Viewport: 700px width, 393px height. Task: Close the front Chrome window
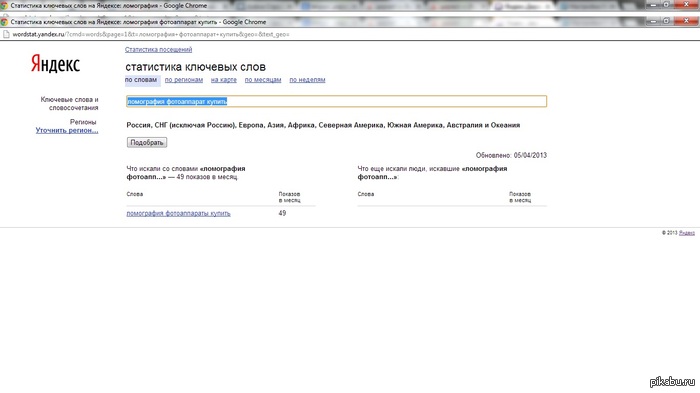(x=687, y=21)
